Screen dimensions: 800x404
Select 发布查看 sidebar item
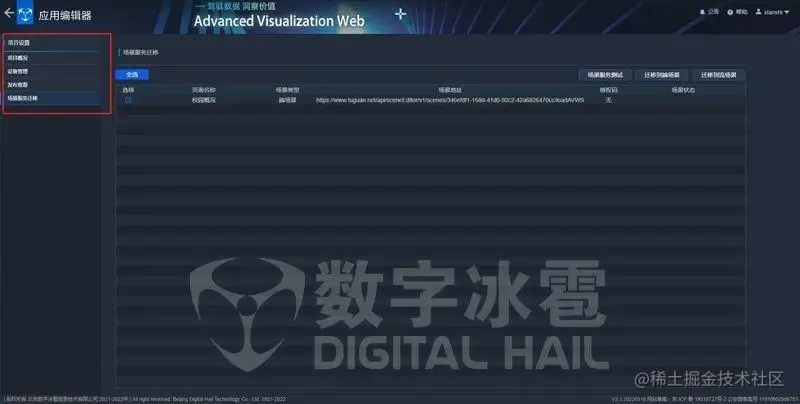[52, 85]
